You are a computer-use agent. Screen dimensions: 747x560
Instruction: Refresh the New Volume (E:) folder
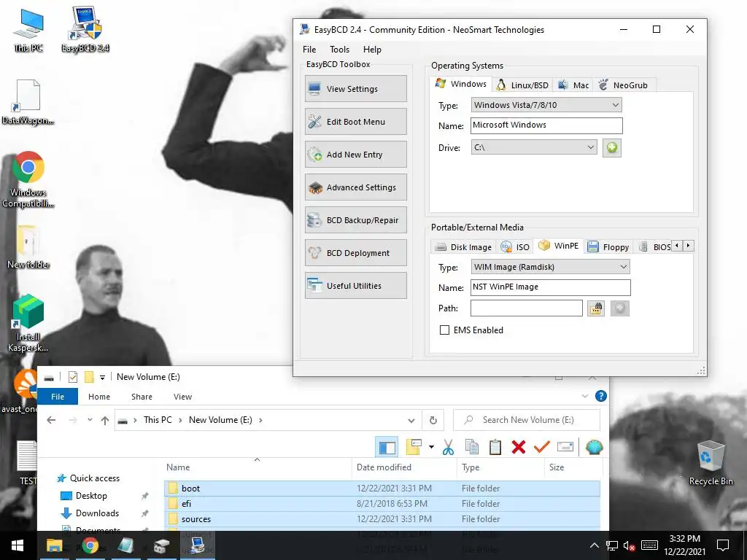433,420
